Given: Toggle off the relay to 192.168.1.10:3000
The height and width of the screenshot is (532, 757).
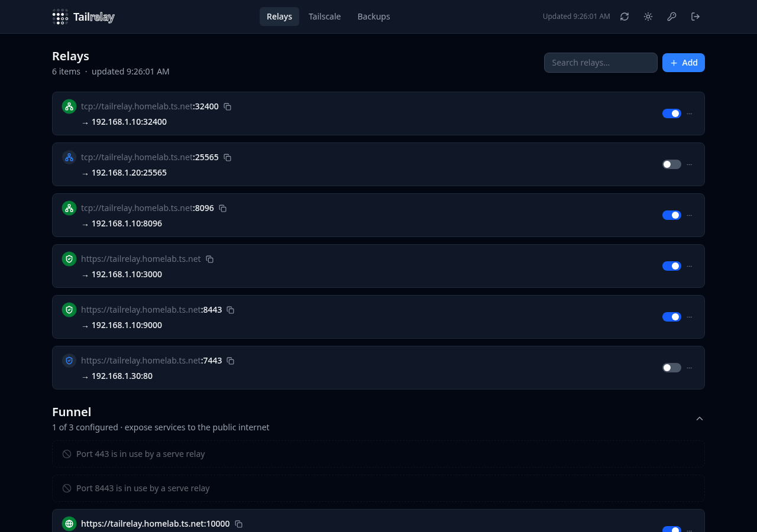Looking at the screenshot, I should 672,266.
